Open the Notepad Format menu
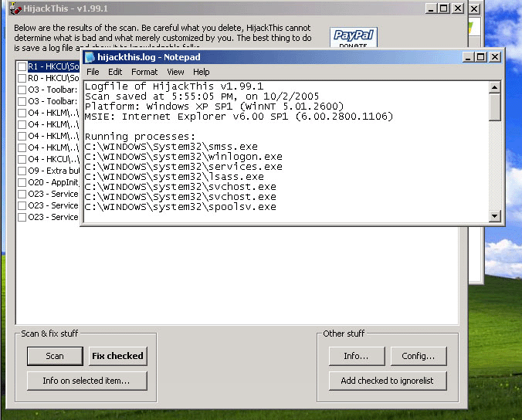The width and height of the screenshot is (522, 420). pos(144,72)
